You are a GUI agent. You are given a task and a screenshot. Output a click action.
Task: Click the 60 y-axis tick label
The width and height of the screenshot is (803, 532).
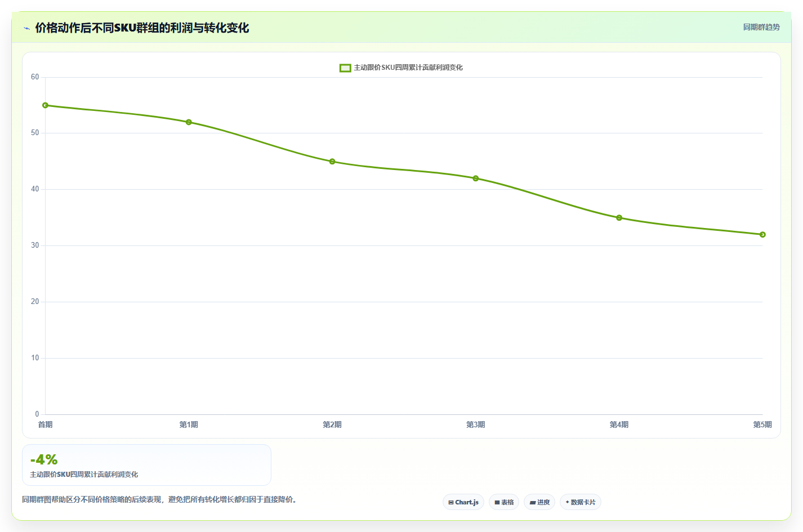coord(35,77)
